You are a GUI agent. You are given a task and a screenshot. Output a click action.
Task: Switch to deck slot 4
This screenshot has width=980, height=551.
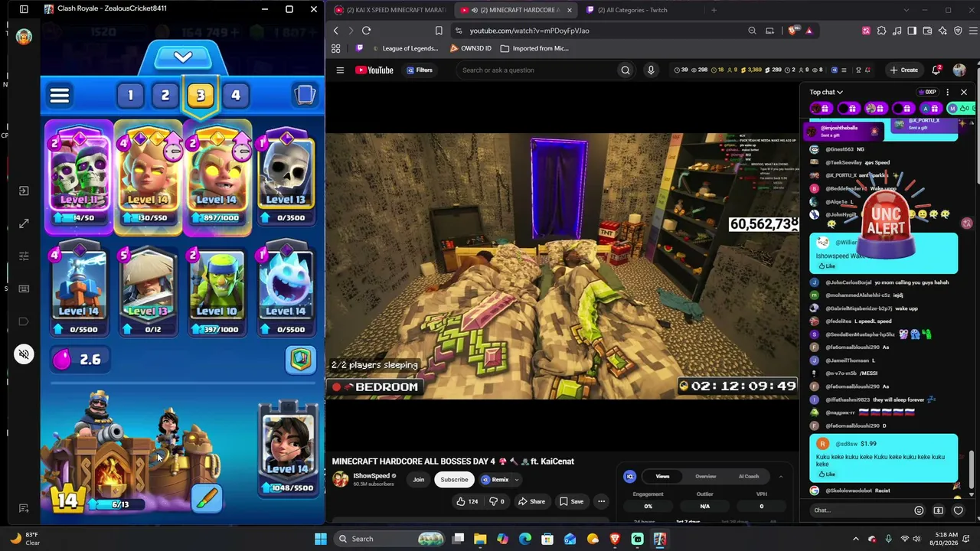coord(235,95)
